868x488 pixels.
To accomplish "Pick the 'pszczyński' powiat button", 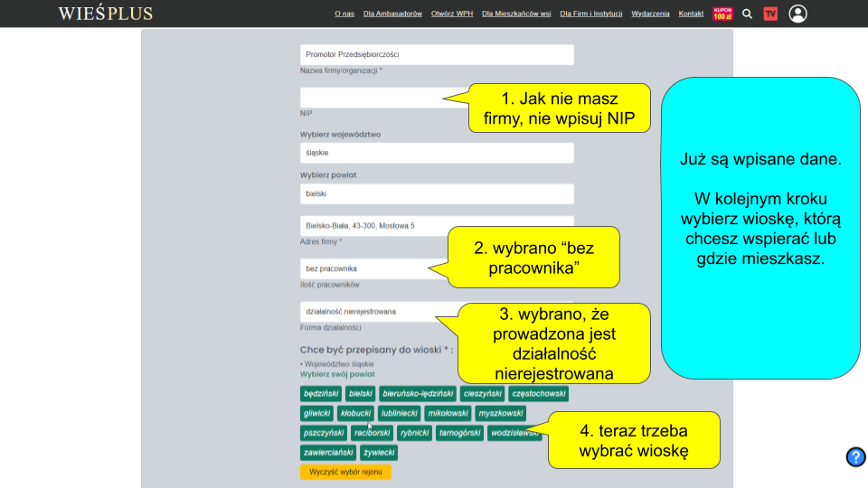I will point(323,433).
